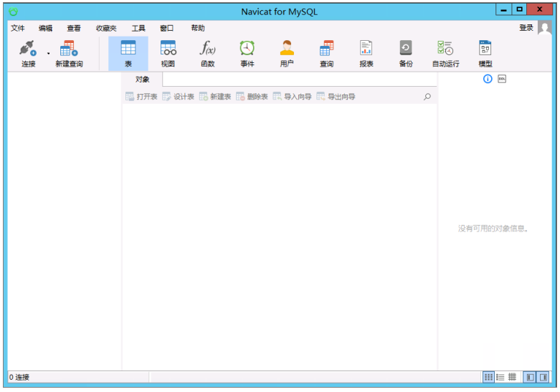Click the 新建查询 toolbar icon

tap(69, 54)
